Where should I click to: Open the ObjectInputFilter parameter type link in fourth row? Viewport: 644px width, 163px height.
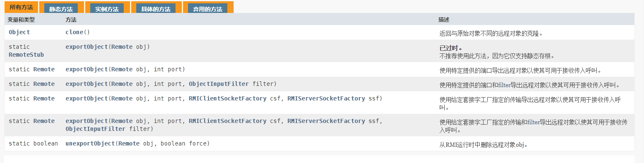click(219, 84)
